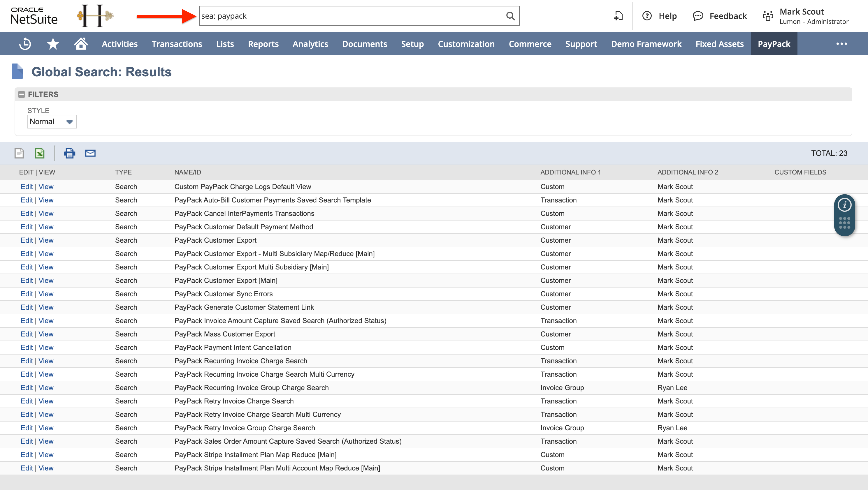Screen dimensions: 868x490
Task: Open the Feedback chat icon
Action: (698, 15)
